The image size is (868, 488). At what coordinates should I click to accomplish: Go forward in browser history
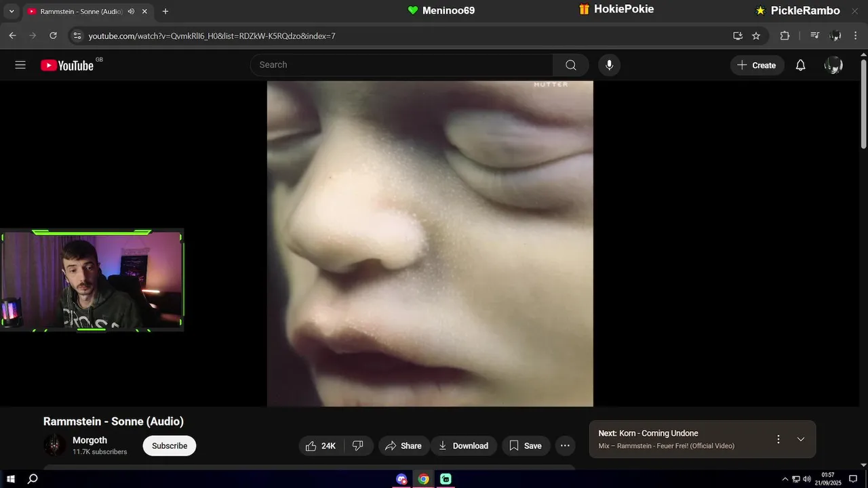33,36
